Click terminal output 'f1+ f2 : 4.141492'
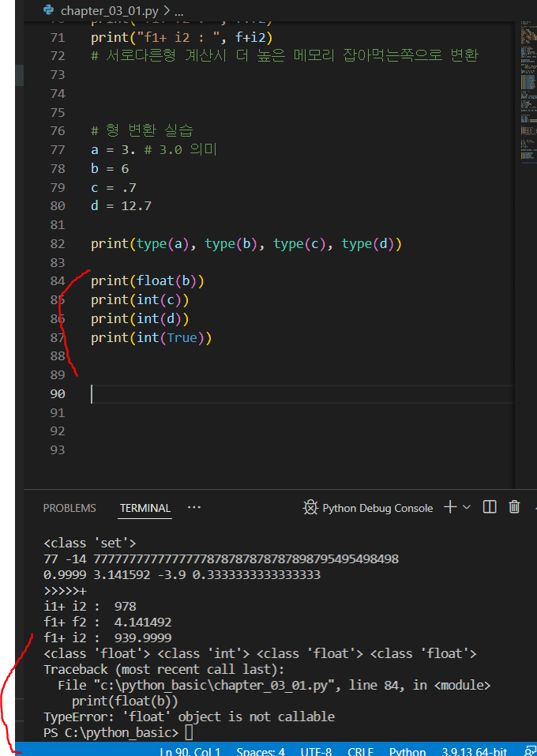This screenshot has height=756, width=537. (107, 622)
